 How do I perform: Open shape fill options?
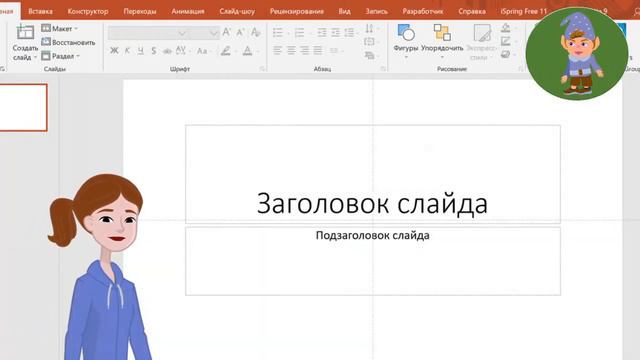pyautogui.click(x=506, y=28)
